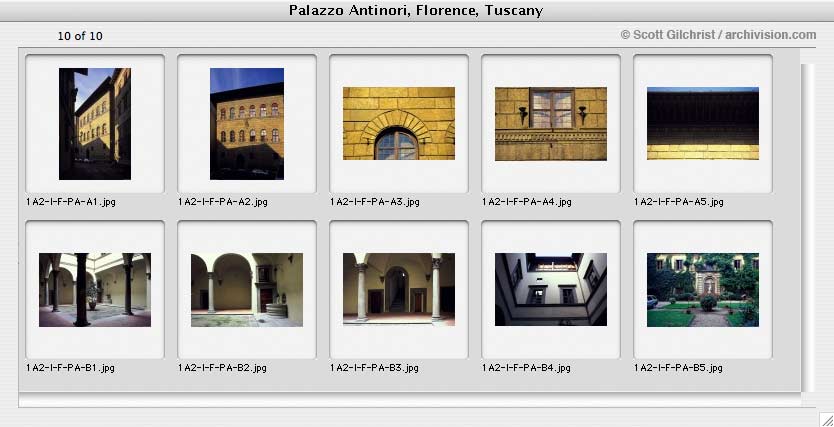The width and height of the screenshot is (834, 427).
Task: Open the eaves detail thumbnail 1A2-I-F-PA-A5.jpg
Action: (x=703, y=123)
